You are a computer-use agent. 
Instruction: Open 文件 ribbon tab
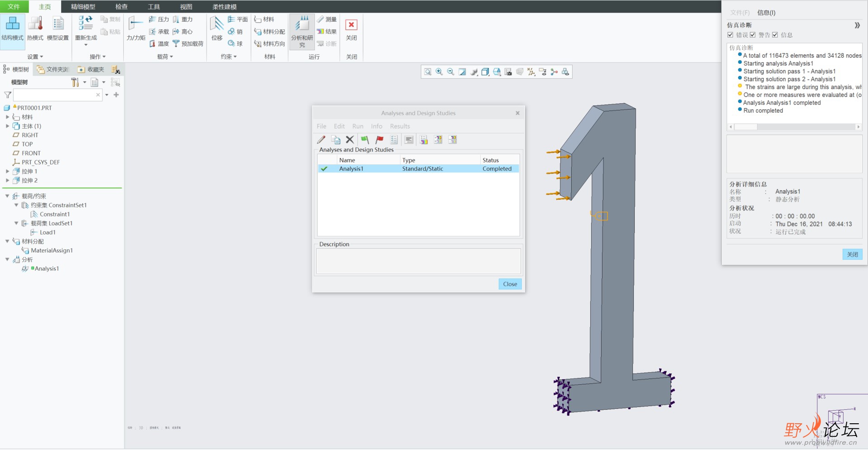pyautogui.click(x=14, y=6)
